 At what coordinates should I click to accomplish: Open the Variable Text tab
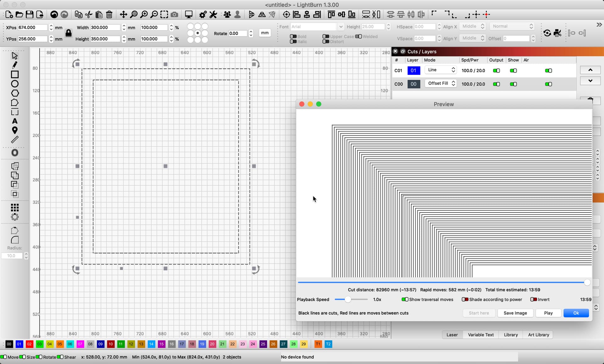480,335
